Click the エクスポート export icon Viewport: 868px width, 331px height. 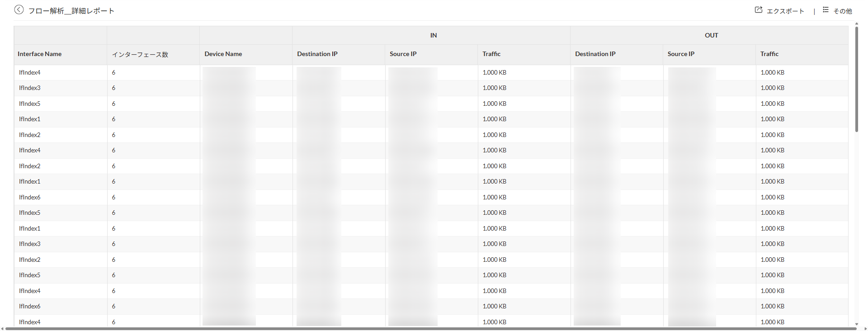(759, 10)
